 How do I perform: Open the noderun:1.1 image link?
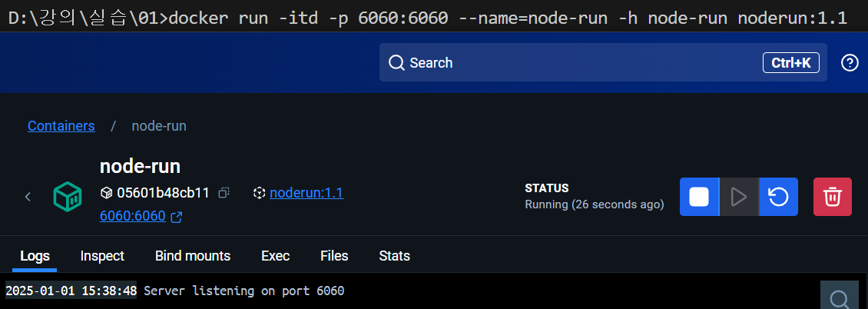(x=306, y=193)
